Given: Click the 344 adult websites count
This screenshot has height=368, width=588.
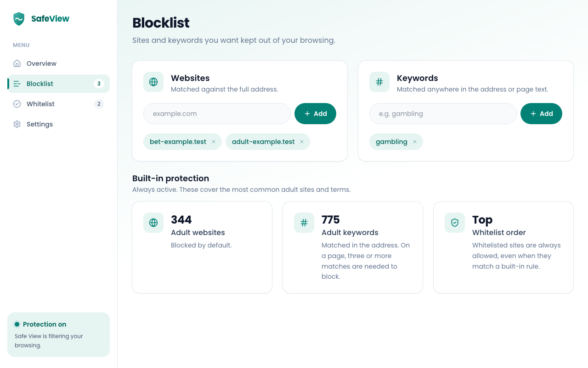Looking at the screenshot, I should [x=181, y=220].
